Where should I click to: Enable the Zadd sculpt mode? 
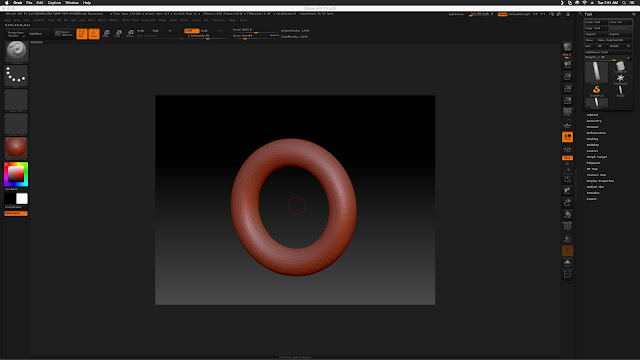point(191,31)
